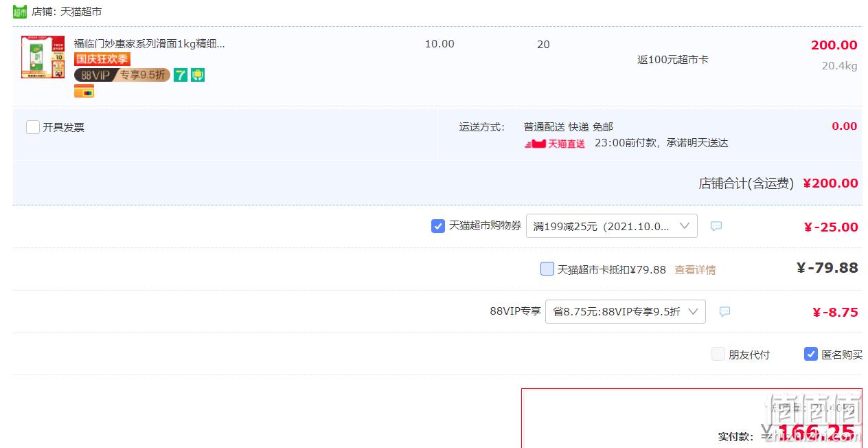Open the 福临门妙惠家系列滑面 product title
Viewport: 868px width, 448px height.
tap(150, 44)
